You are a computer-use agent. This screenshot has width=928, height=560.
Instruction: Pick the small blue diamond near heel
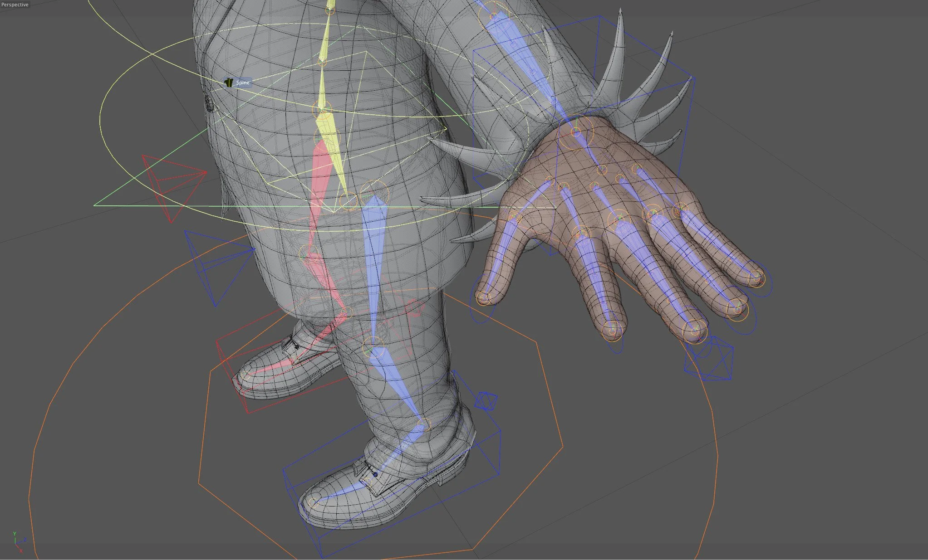click(486, 401)
